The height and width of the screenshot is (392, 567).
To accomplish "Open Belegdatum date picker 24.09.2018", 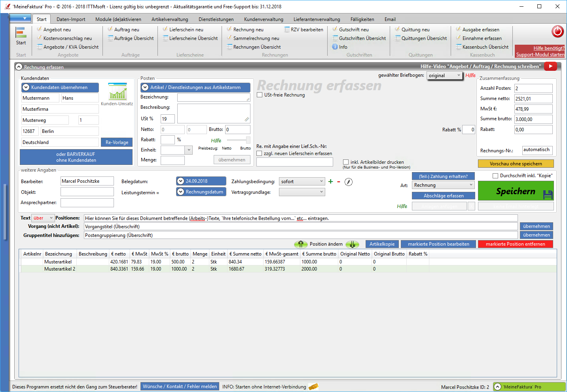I will [x=201, y=181].
